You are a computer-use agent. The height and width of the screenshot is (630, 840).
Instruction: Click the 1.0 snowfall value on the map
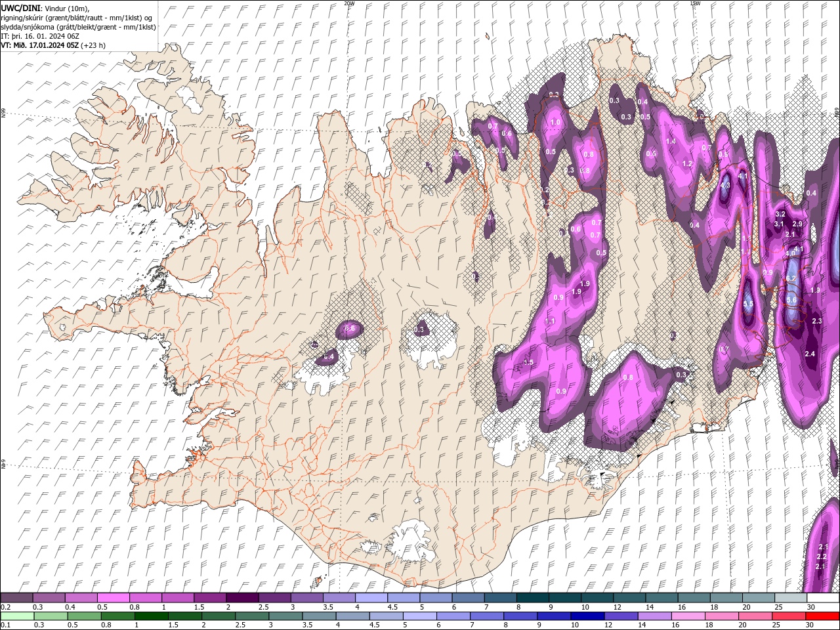point(555,123)
